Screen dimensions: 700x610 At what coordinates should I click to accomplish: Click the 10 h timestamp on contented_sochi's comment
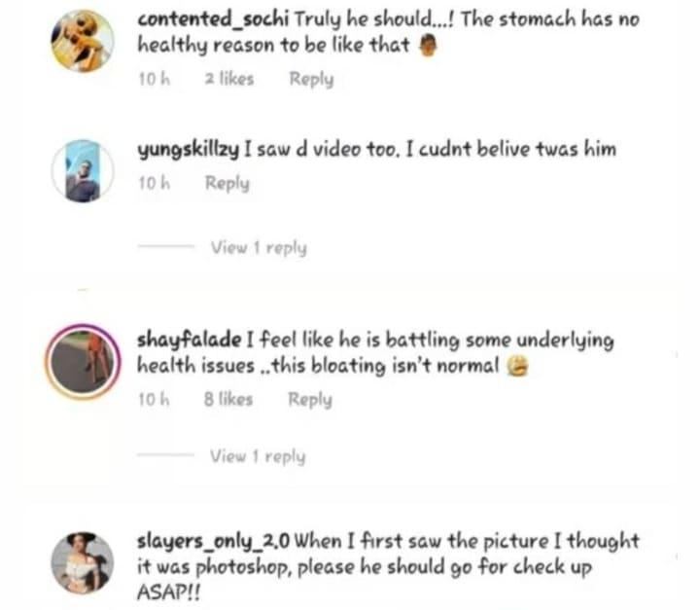[x=154, y=79]
